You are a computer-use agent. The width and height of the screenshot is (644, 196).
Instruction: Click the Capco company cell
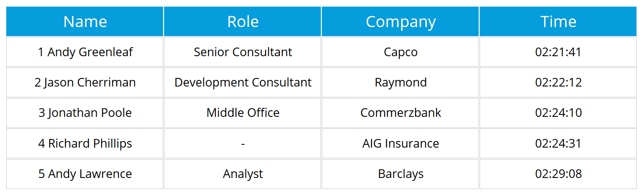tap(401, 52)
